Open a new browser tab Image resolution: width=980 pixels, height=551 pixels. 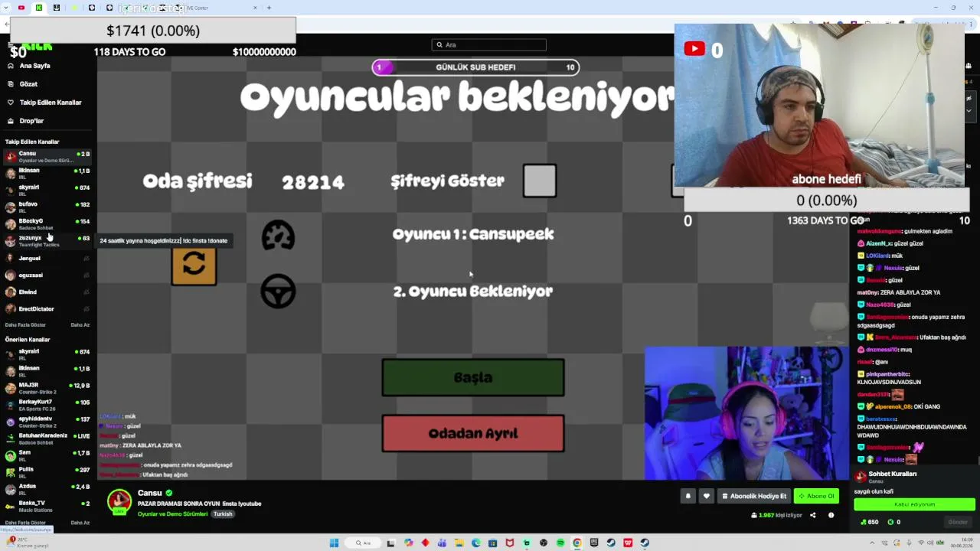pyautogui.click(x=269, y=8)
